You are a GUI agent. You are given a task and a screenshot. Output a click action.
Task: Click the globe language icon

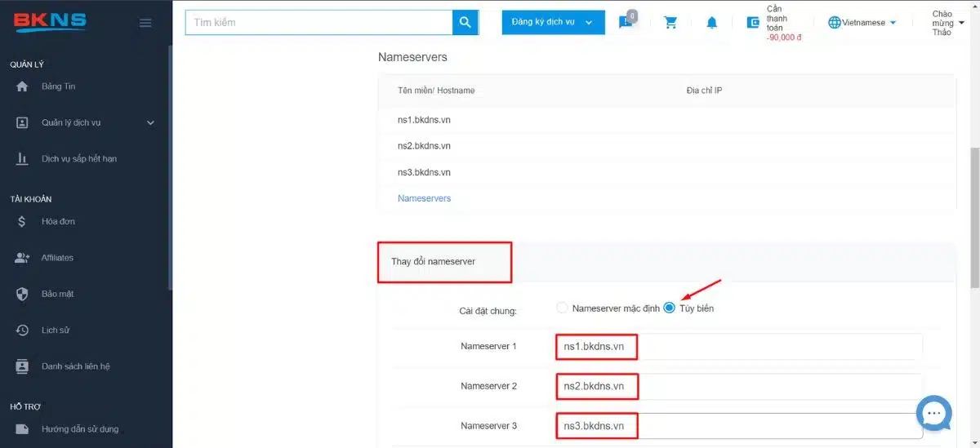tap(835, 23)
